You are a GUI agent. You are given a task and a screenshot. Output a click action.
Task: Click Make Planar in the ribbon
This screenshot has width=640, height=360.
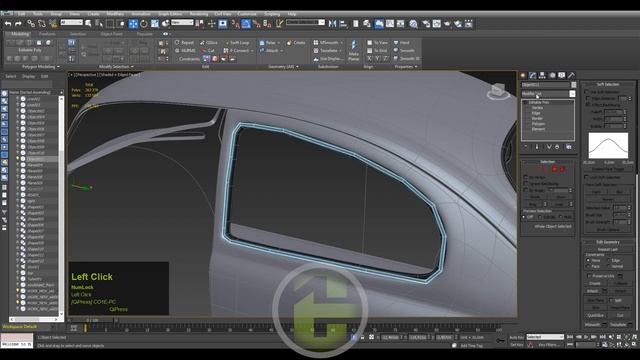click(353, 51)
